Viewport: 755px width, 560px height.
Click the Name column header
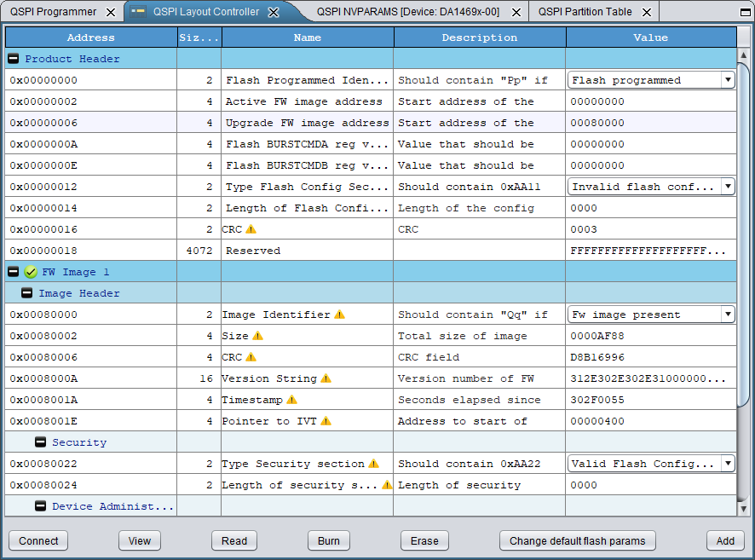point(308,38)
